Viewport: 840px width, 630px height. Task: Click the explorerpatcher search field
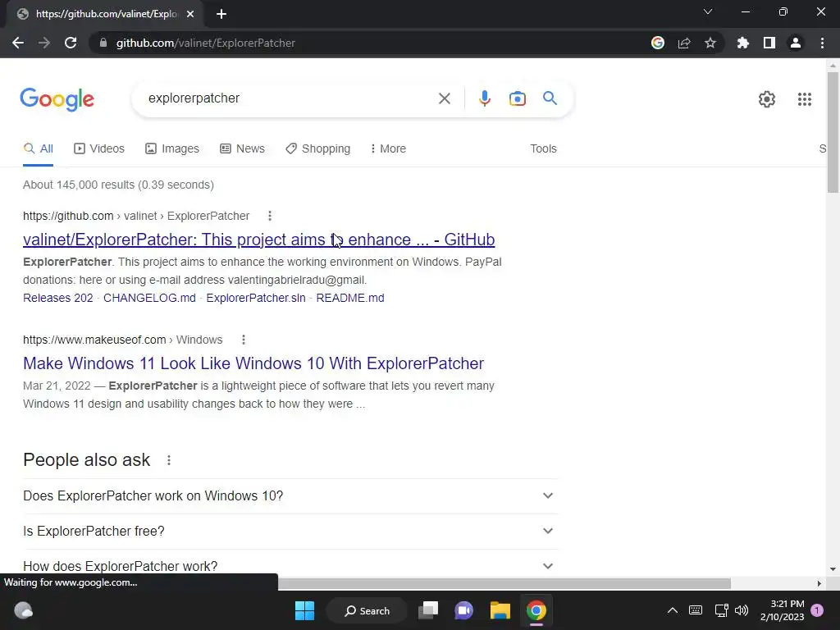coord(290,98)
